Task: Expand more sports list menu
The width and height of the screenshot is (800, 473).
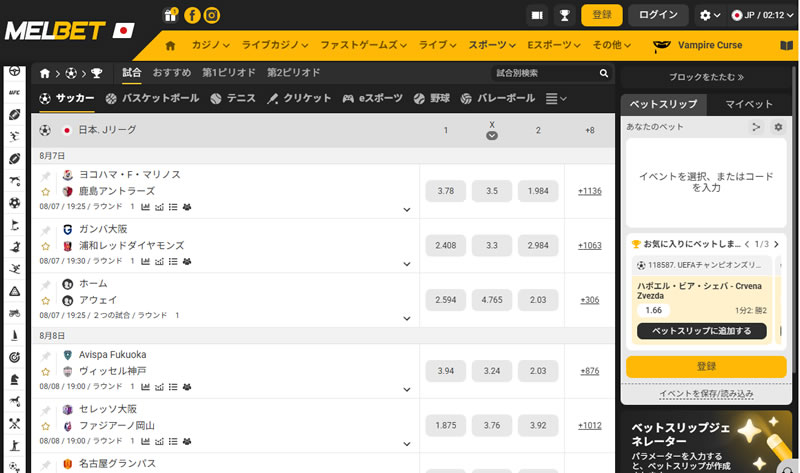Action: 556,98
